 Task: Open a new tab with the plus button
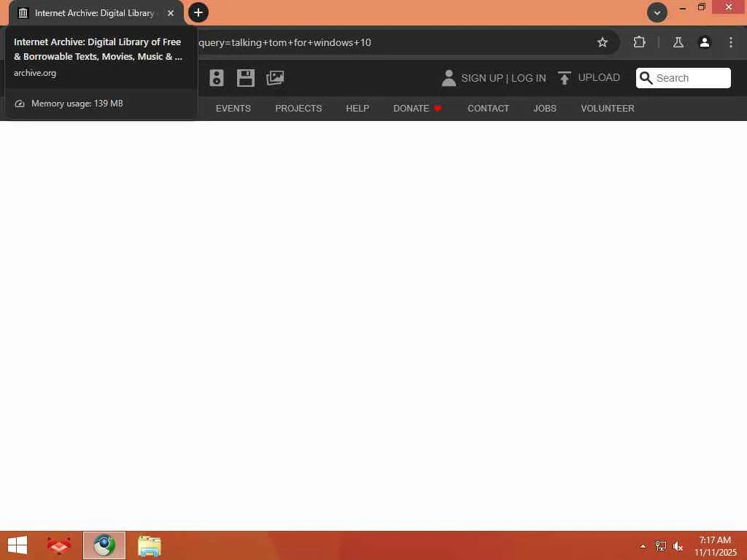tap(198, 12)
